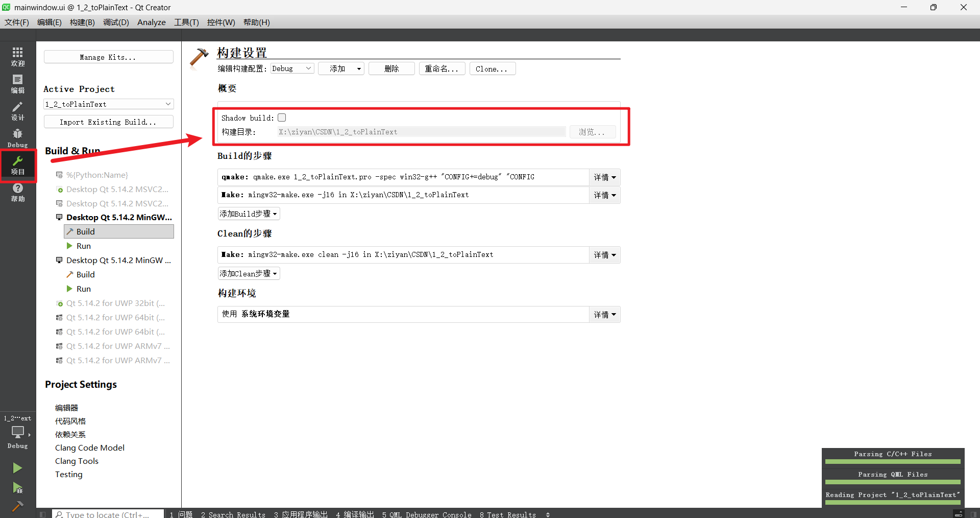Screen dimensions: 980x518
Task: Open 代码风格 project settings
Action: 70,421
